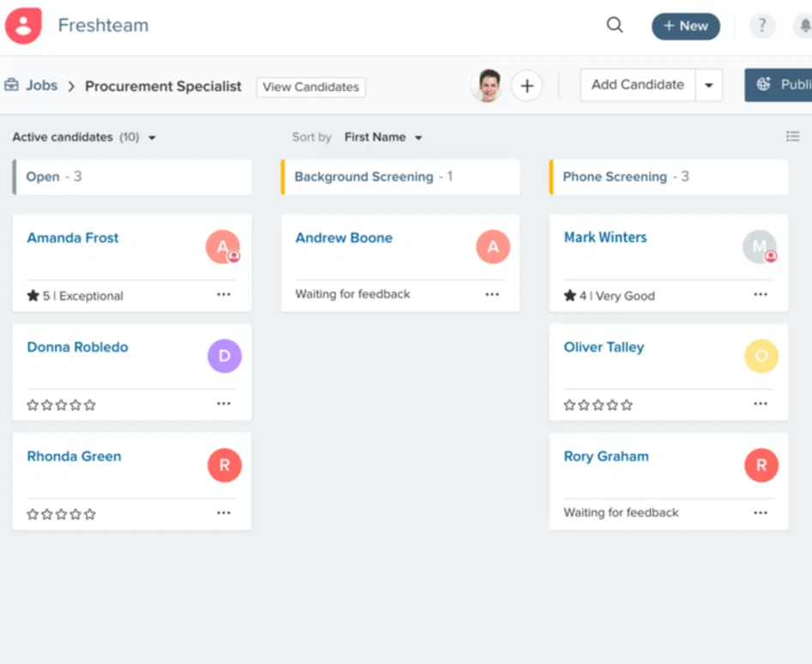Open more options on Andrew Boone card
812x664 pixels.
tap(492, 294)
